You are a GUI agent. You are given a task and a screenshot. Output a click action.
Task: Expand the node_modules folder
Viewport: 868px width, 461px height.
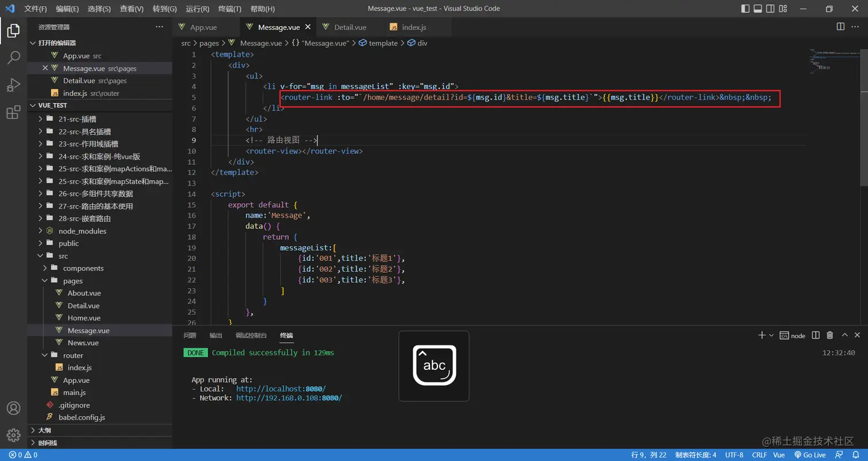(x=100, y=231)
